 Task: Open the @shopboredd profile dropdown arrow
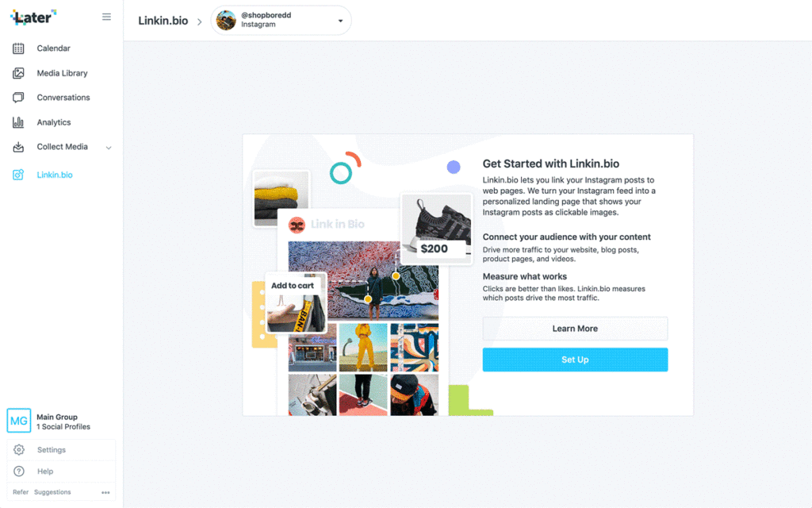340,21
